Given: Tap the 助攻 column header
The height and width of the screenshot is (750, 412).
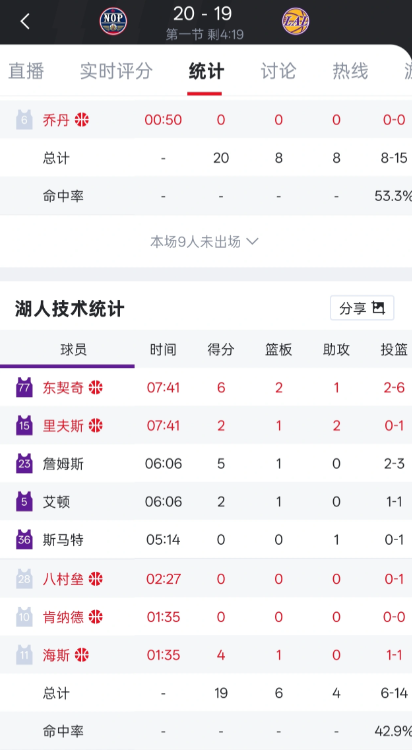Looking at the screenshot, I should pos(336,349).
